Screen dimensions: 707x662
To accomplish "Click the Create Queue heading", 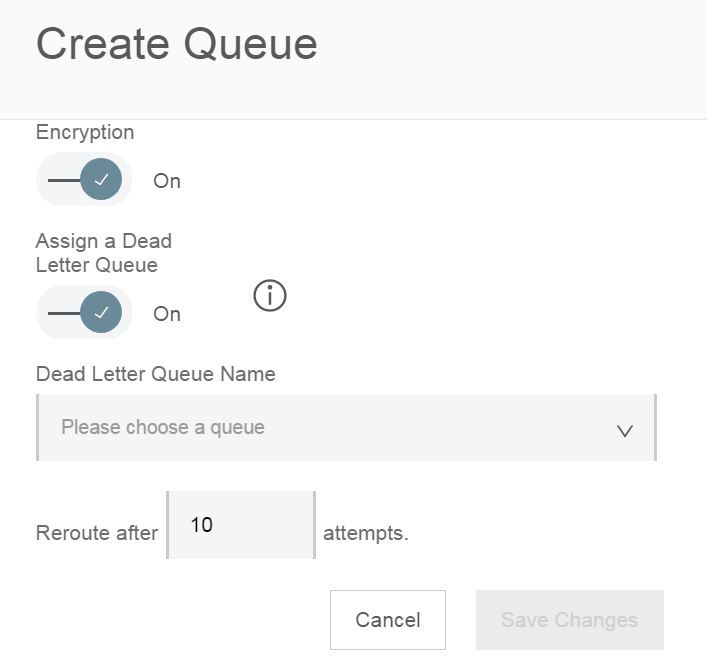I will (177, 44).
